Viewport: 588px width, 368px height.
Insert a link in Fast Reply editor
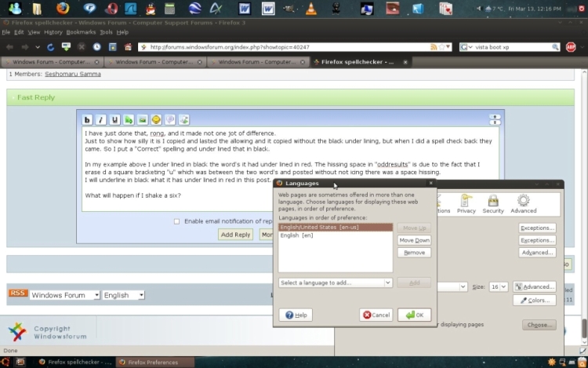(x=129, y=120)
